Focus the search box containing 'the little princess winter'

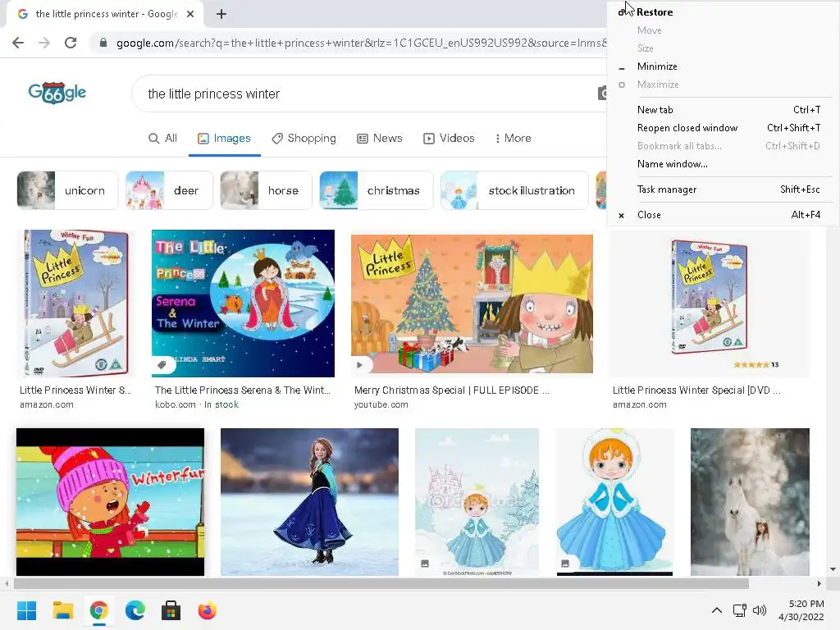click(370, 94)
